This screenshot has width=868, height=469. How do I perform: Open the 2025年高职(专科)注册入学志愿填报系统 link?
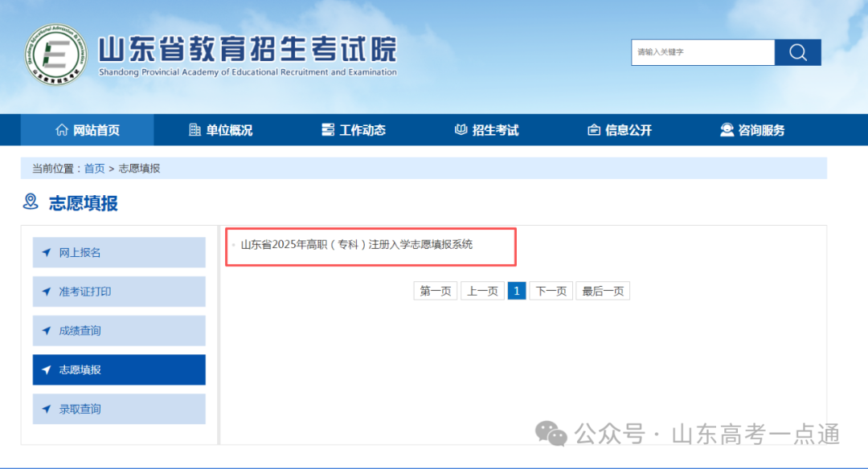pos(357,245)
